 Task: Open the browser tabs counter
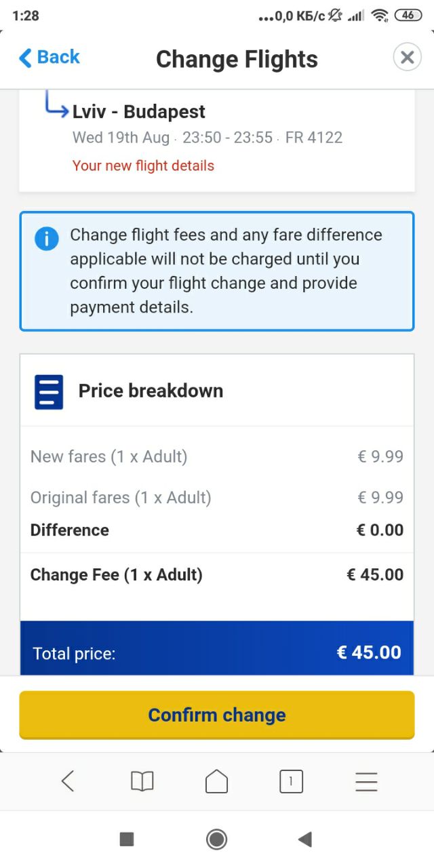coord(291,781)
